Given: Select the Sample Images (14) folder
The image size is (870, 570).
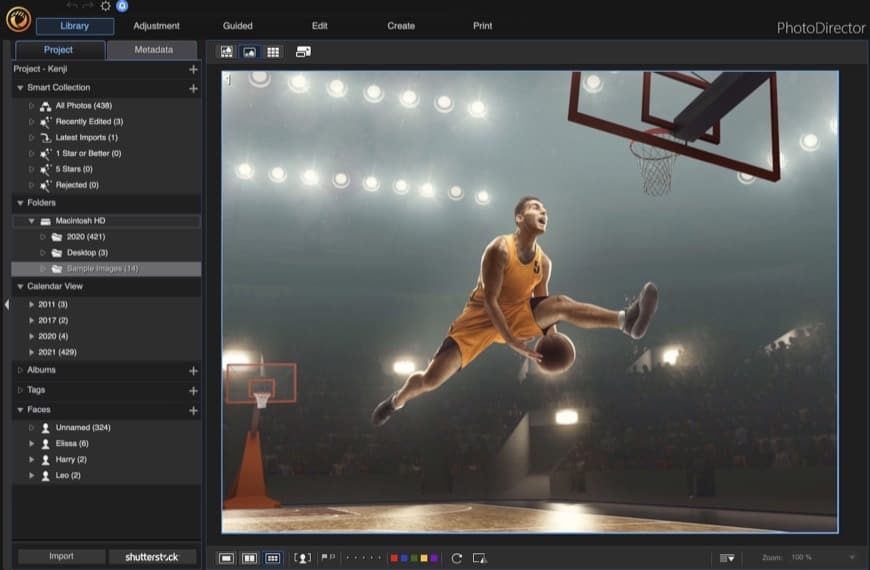Looking at the screenshot, I should pos(107,269).
